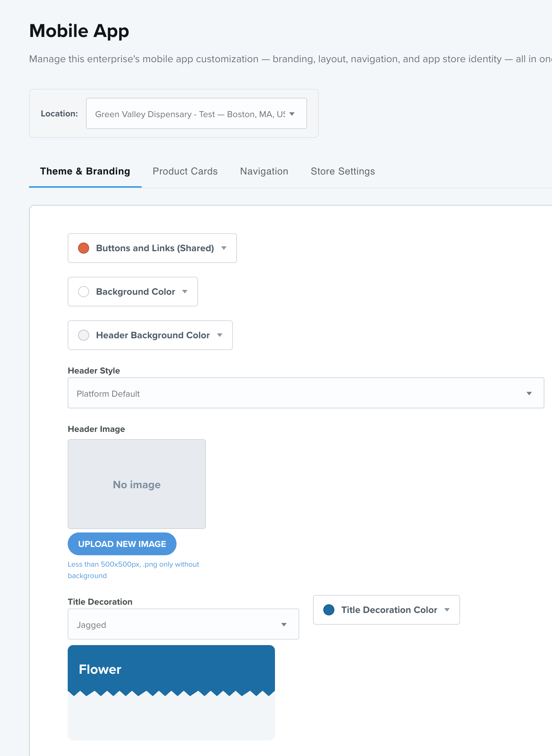
Task: Click the Mobile App page heading
Action: coord(79,31)
